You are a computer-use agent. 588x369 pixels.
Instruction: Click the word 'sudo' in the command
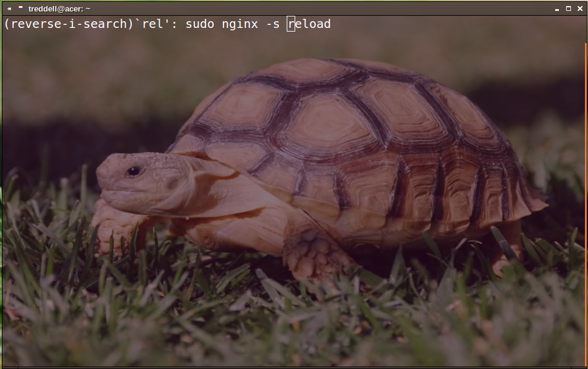[200, 24]
